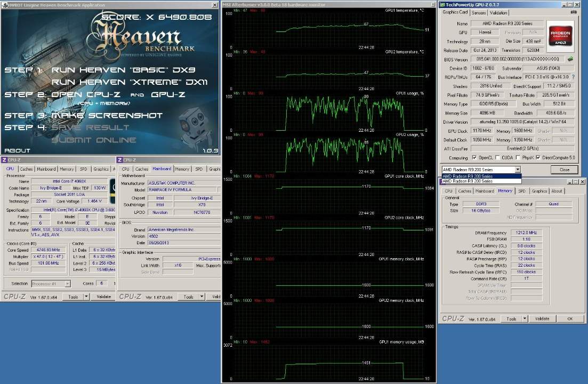Click the GPU-Z title bar application icon

442,4
